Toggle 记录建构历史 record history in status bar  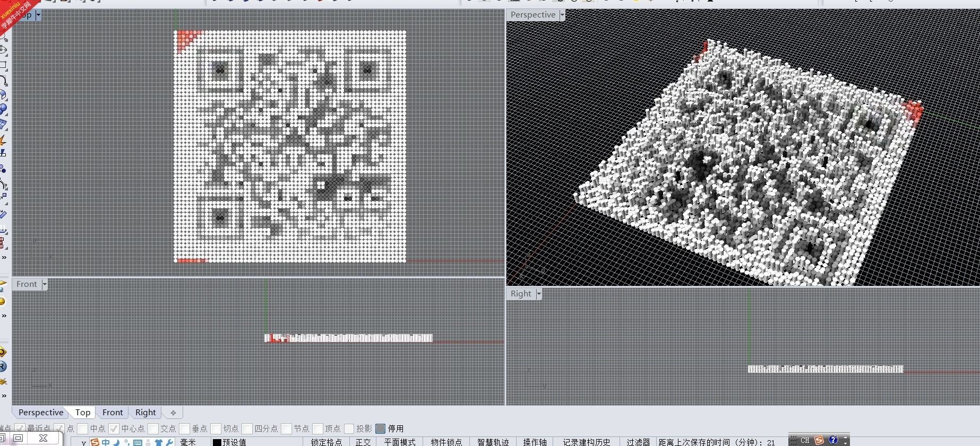[587, 442]
